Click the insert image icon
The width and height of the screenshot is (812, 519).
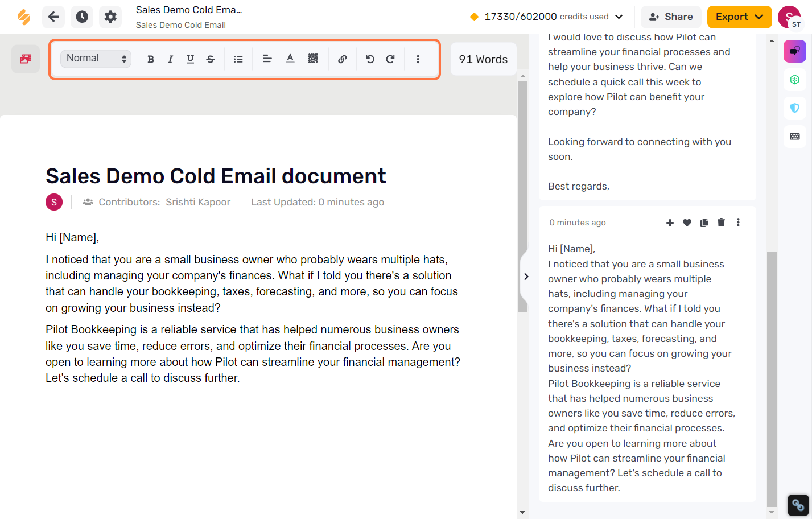26,59
